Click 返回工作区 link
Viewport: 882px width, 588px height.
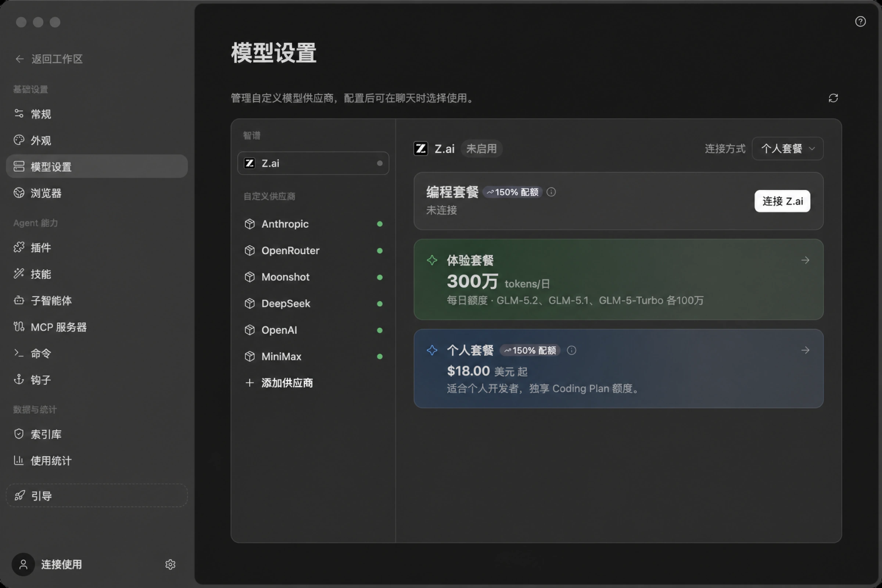57,59
